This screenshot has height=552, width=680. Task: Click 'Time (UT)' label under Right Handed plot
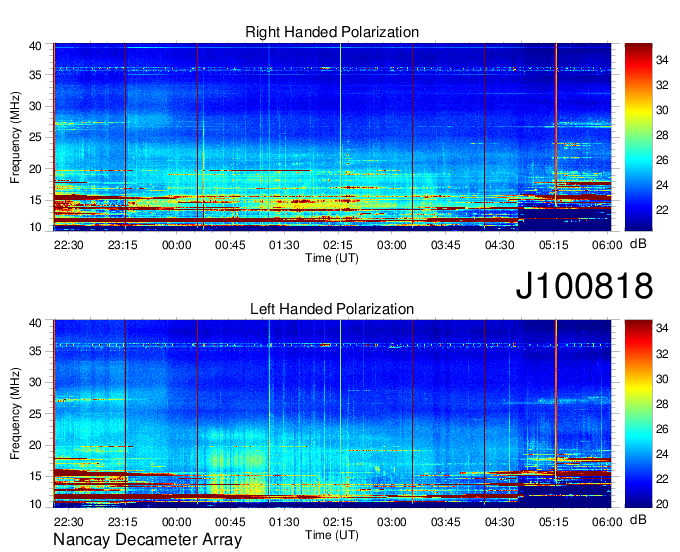point(332,258)
